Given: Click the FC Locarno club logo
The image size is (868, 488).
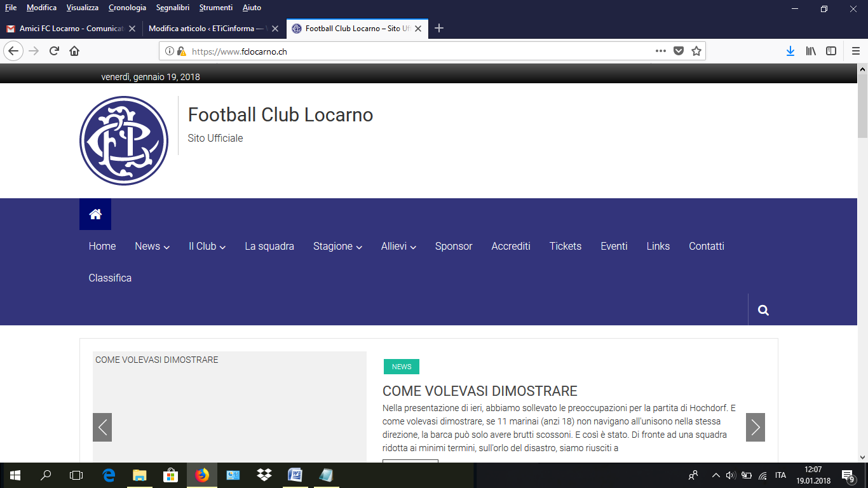Looking at the screenshot, I should 124,141.
